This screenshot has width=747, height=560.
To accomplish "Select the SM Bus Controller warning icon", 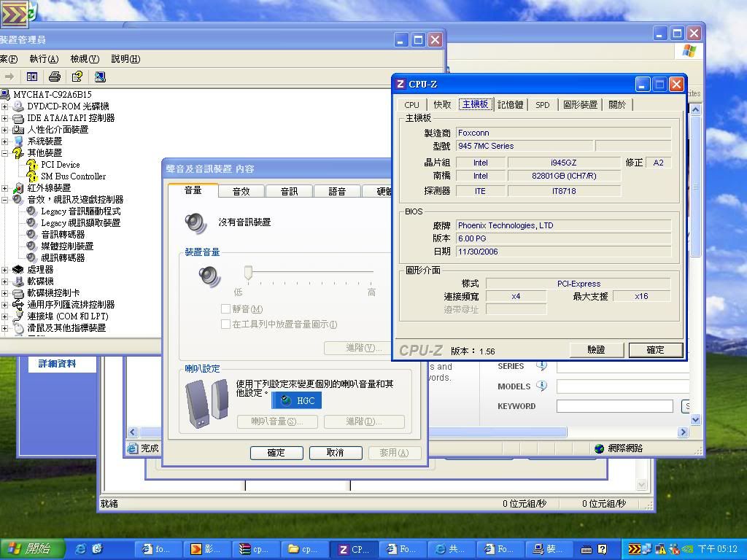I will [x=32, y=176].
